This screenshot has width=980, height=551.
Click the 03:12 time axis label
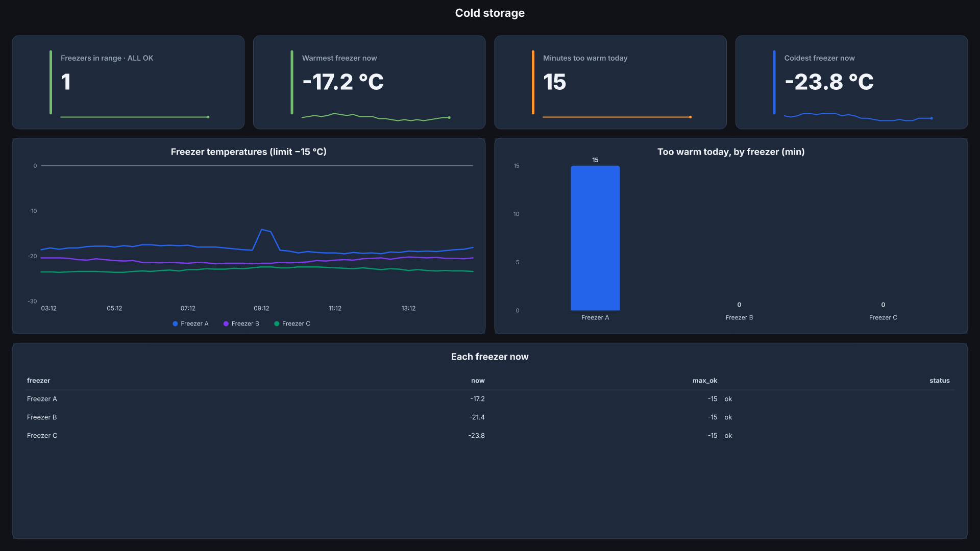tap(48, 308)
